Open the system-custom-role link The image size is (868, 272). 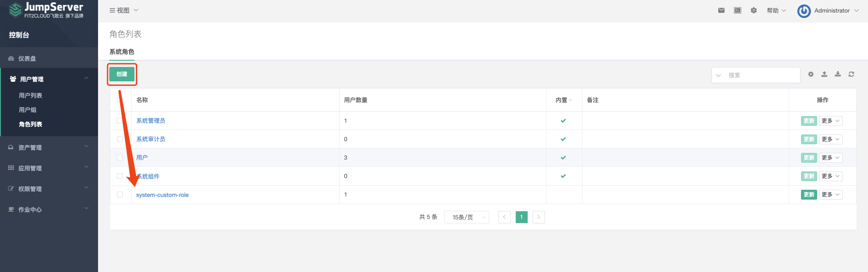click(162, 195)
